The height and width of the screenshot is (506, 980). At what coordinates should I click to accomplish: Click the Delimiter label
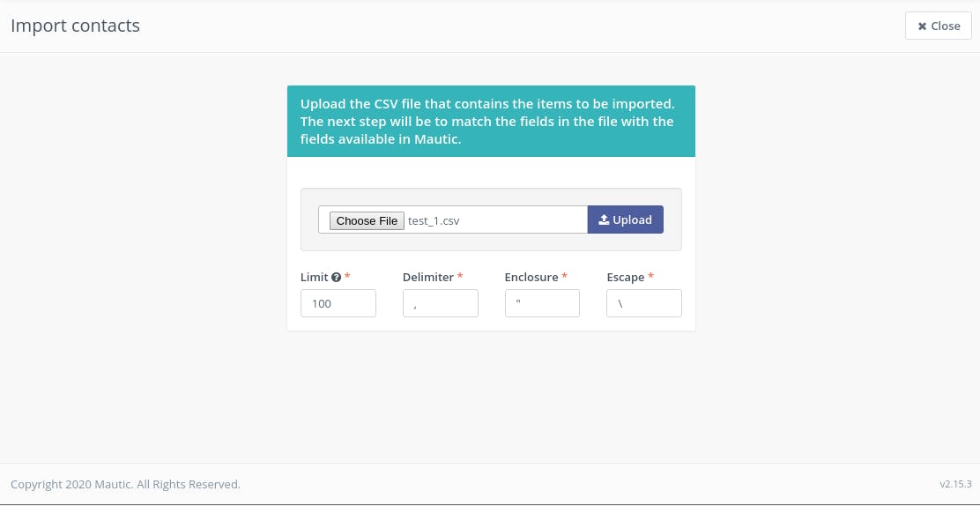pos(428,277)
